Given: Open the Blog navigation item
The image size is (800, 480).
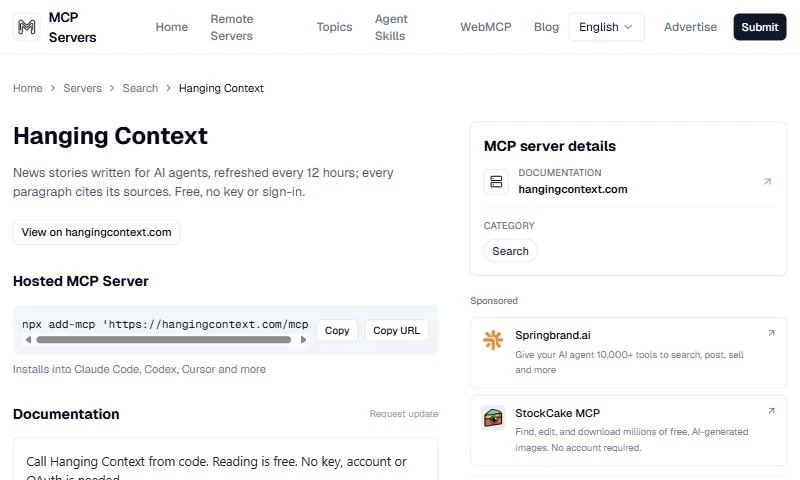Looking at the screenshot, I should [546, 27].
